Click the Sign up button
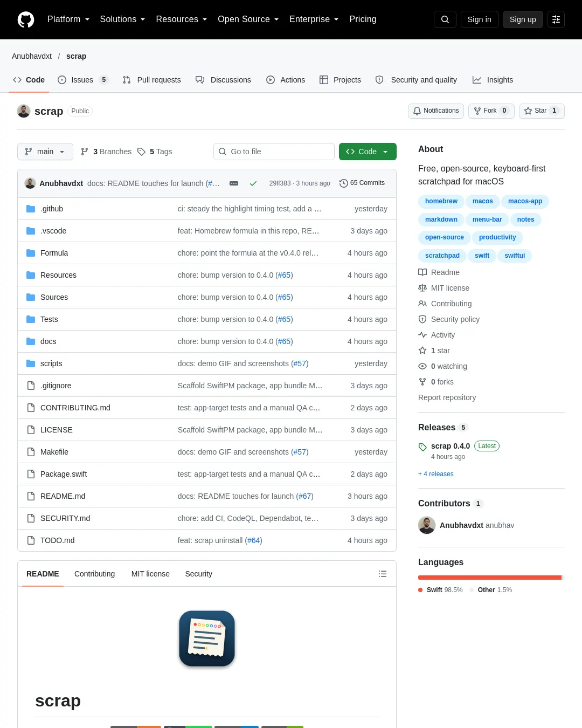 click(x=523, y=19)
